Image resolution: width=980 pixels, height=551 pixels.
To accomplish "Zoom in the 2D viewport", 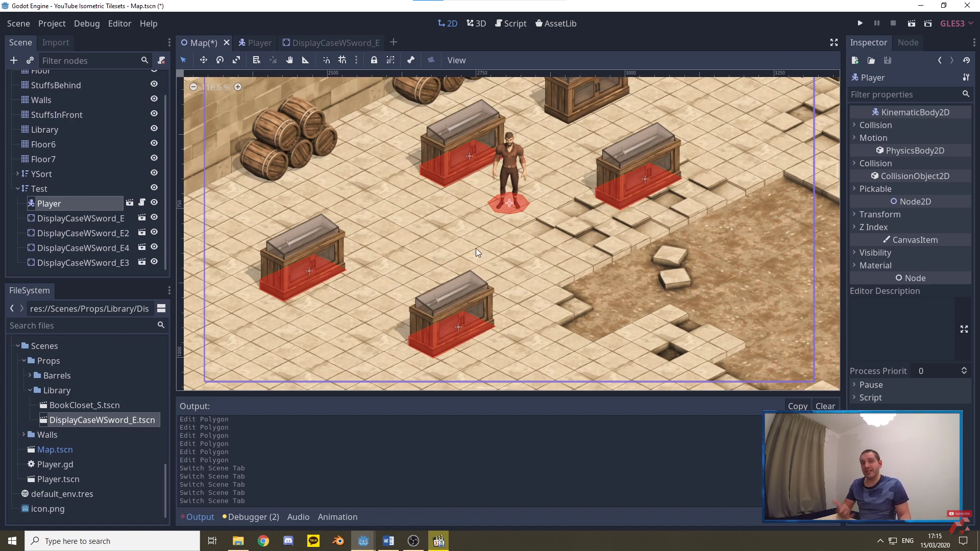I will click(x=238, y=87).
